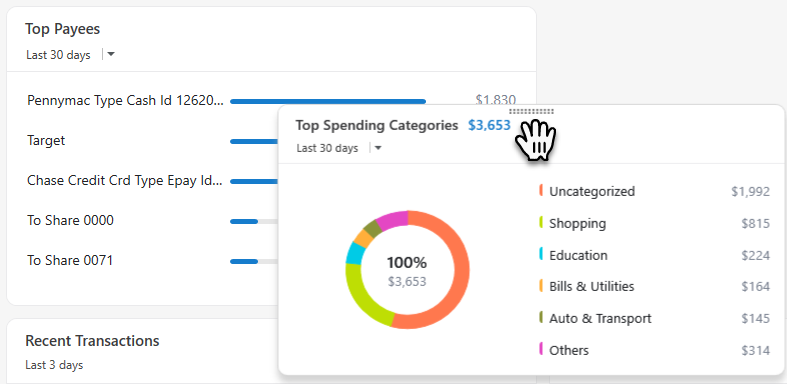Screen dimensions: 787x384
Task: Select the Pennymac Type Cash payee row
Action: pos(271,101)
